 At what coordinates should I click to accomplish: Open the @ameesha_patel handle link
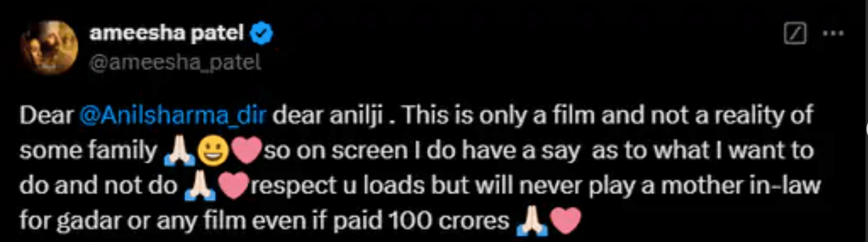click(175, 62)
